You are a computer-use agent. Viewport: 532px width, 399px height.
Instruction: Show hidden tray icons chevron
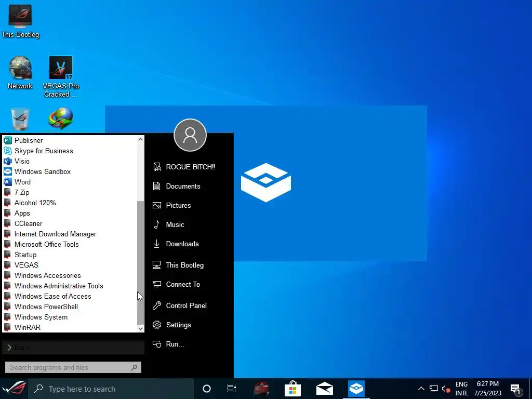pyautogui.click(x=421, y=389)
